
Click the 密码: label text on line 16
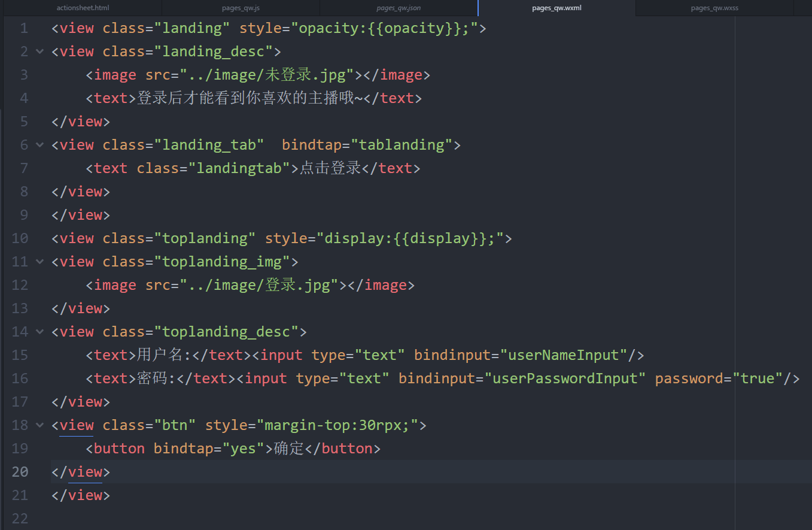(156, 378)
